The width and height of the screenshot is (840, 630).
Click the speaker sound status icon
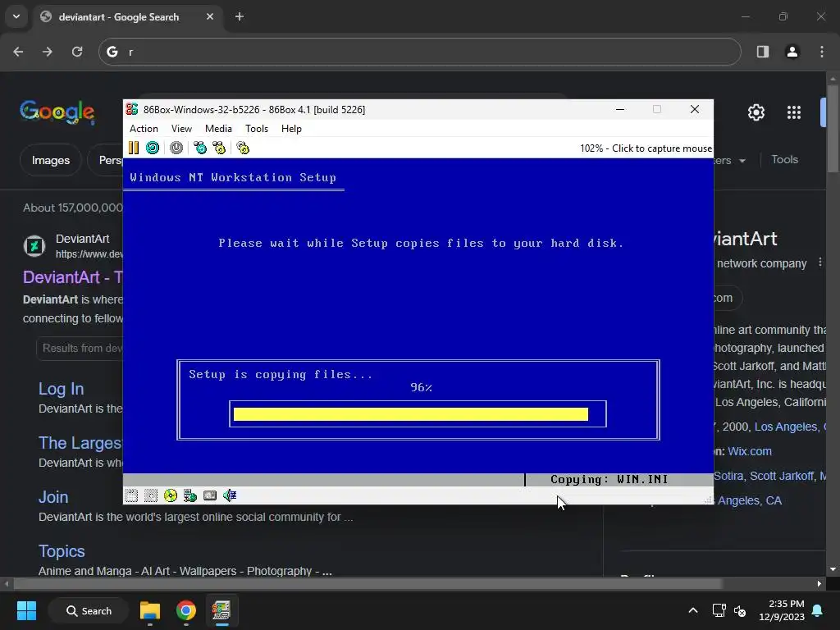pyautogui.click(x=230, y=495)
